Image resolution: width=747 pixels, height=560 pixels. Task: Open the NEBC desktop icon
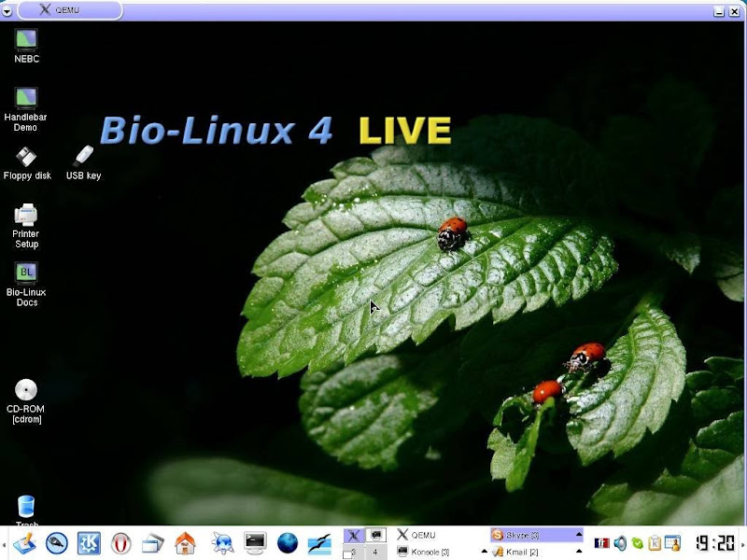pyautogui.click(x=26, y=46)
